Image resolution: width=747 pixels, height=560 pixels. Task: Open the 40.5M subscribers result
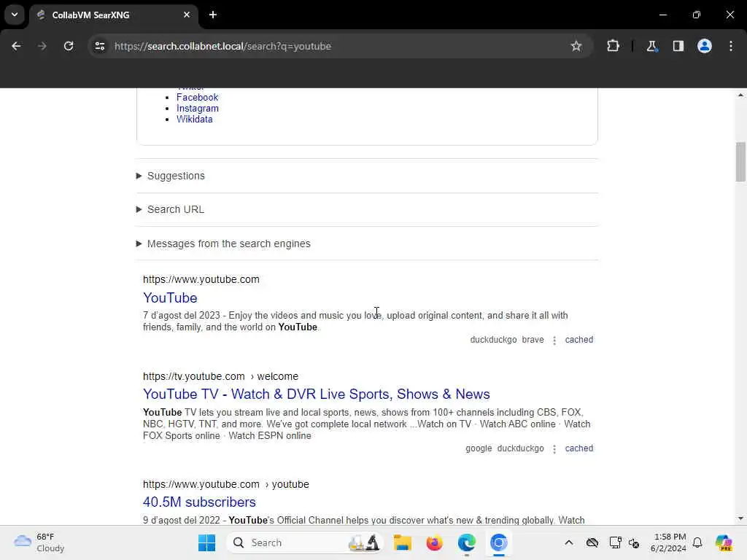click(199, 502)
